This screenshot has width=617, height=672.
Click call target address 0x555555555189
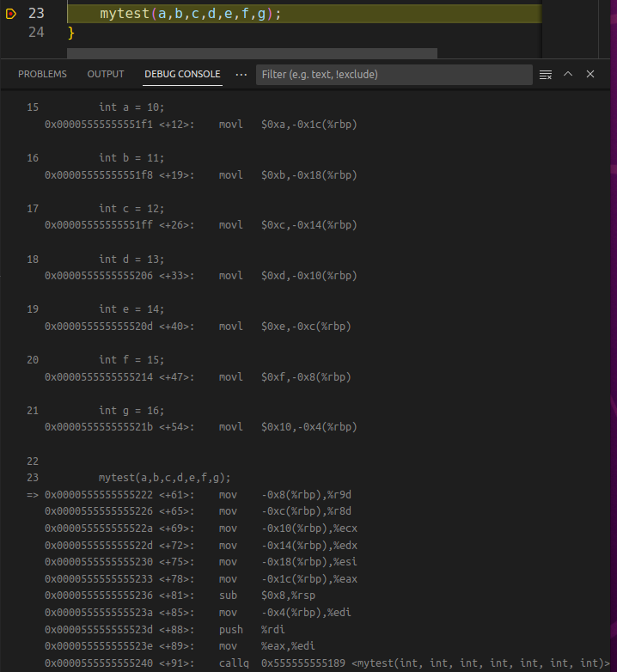click(303, 663)
